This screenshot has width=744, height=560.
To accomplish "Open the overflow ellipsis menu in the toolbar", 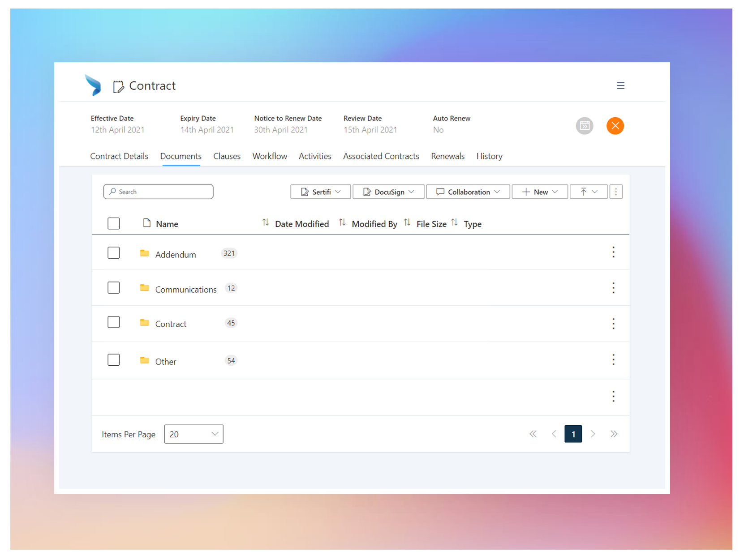I will click(616, 192).
